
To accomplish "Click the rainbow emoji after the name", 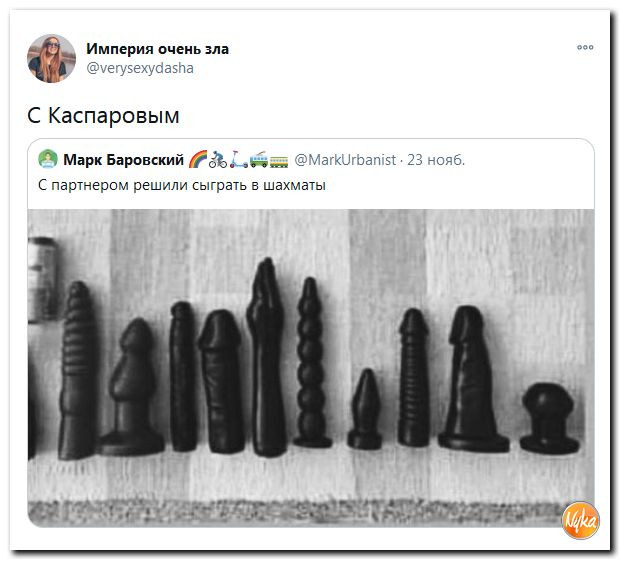I will point(198,159).
